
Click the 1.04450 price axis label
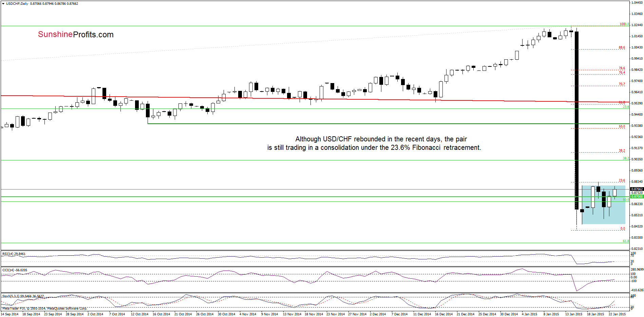637,2
